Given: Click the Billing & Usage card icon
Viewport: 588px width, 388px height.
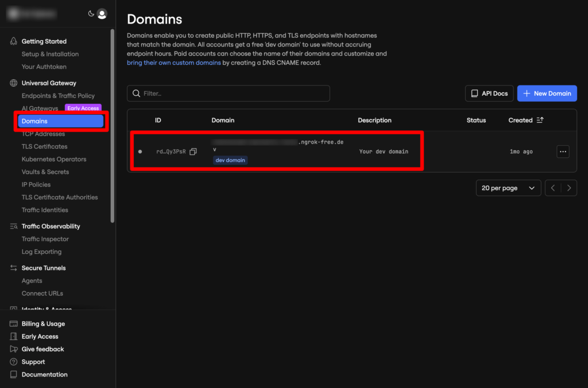Looking at the screenshot, I should tap(14, 324).
